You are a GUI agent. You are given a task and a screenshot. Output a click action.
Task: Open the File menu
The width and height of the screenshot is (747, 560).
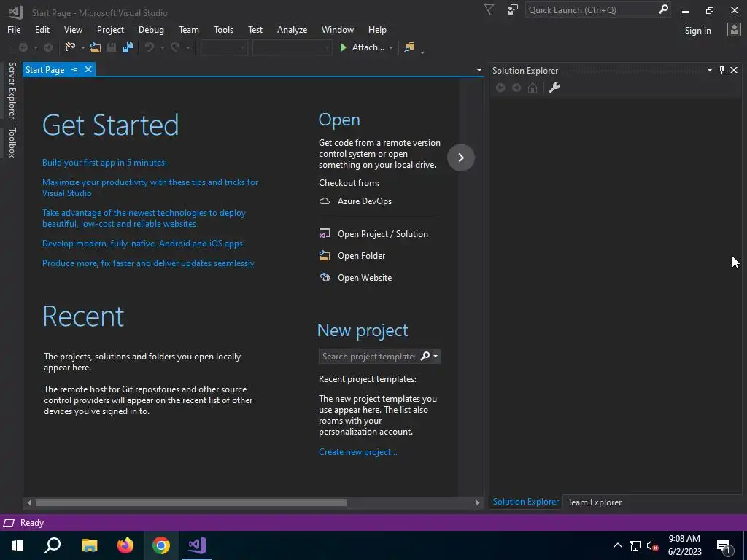pyautogui.click(x=14, y=29)
